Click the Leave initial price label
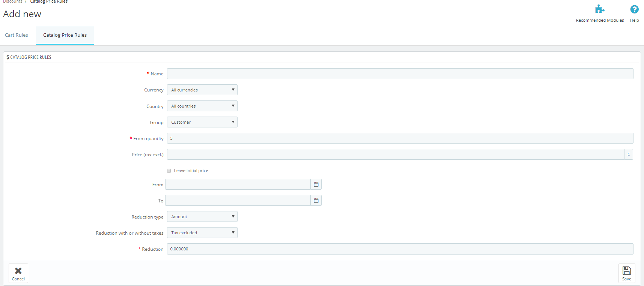 point(191,171)
